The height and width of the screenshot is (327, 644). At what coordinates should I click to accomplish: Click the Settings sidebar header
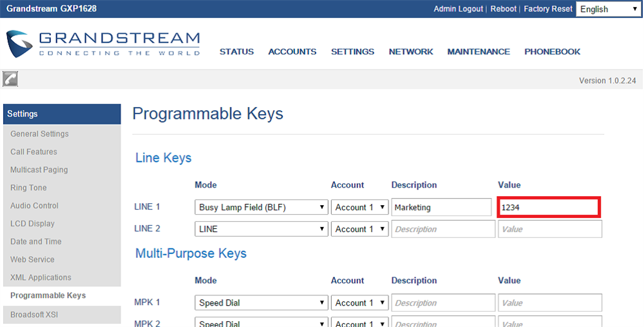click(x=62, y=114)
